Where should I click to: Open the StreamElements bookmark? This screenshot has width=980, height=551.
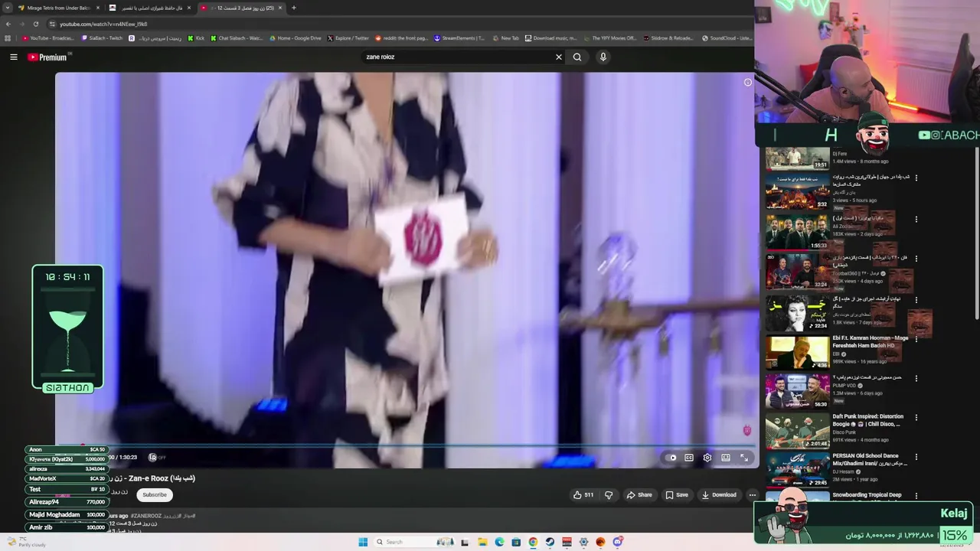point(459,37)
